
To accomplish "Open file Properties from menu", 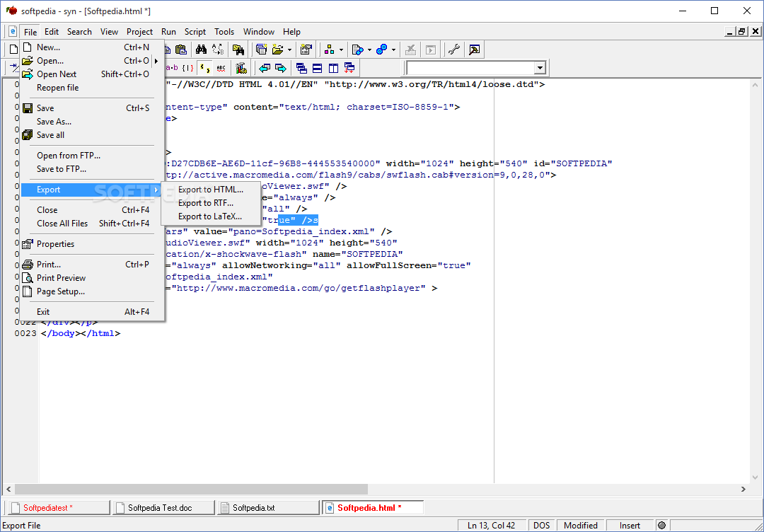I will click(x=92, y=244).
